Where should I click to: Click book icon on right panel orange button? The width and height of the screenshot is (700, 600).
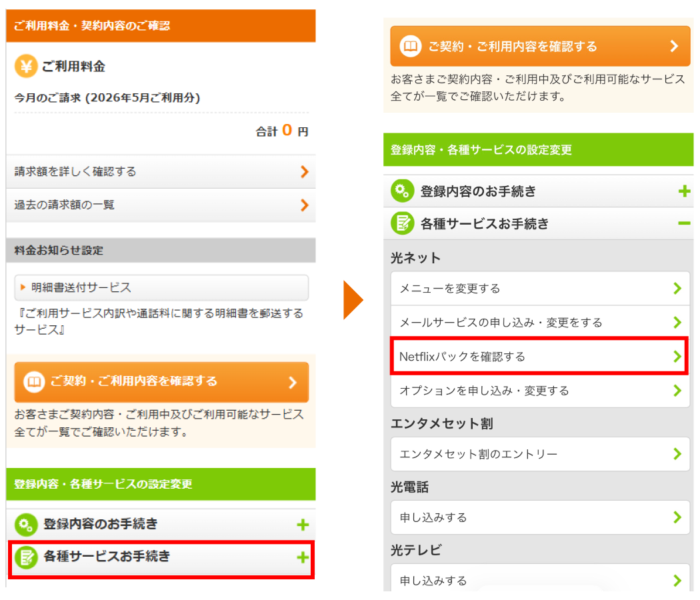(410, 46)
